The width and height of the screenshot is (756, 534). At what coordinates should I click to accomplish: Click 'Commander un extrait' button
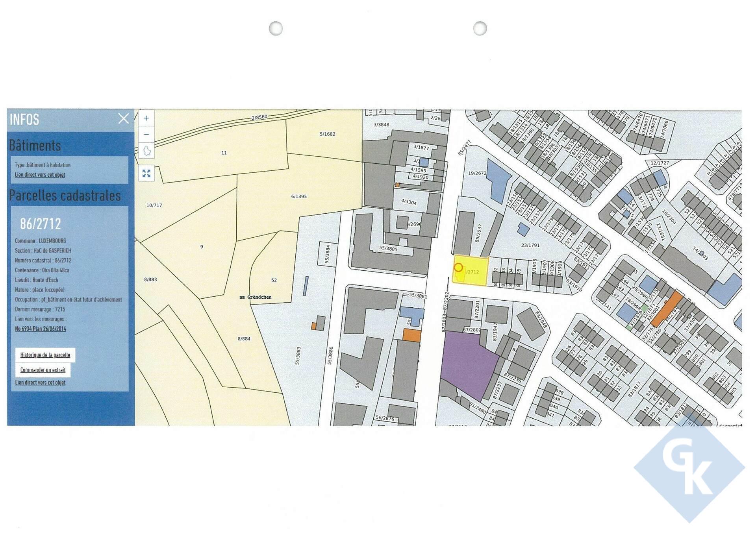pos(43,370)
